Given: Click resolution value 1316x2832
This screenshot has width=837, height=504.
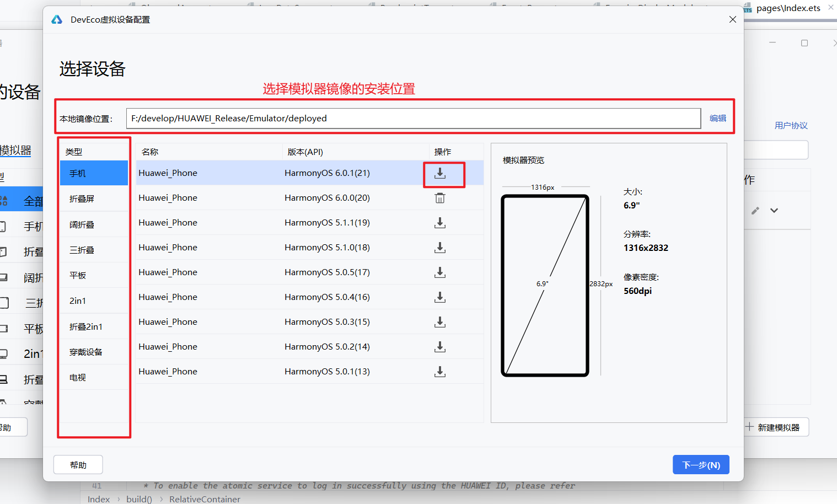Looking at the screenshot, I should [646, 248].
